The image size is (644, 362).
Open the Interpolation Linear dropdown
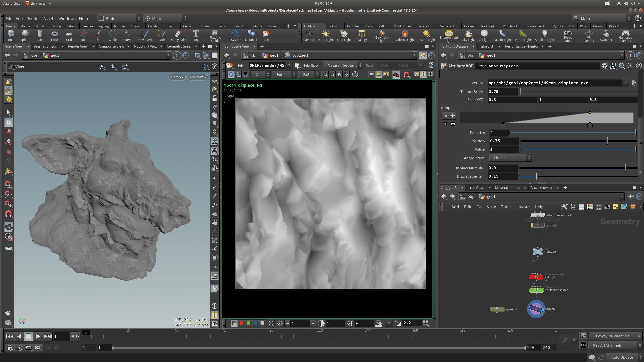click(510, 158)
